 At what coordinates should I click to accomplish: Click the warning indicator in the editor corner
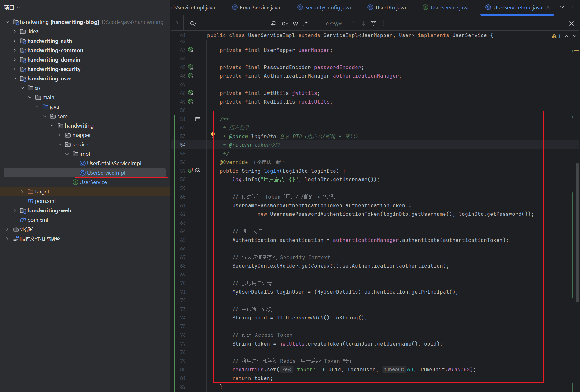[x=556, y=36]
